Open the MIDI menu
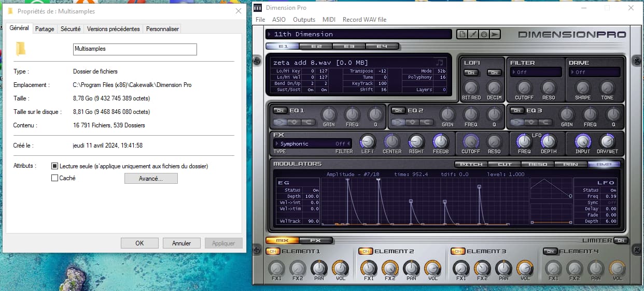644x291 pixels. tap(329, 20)
